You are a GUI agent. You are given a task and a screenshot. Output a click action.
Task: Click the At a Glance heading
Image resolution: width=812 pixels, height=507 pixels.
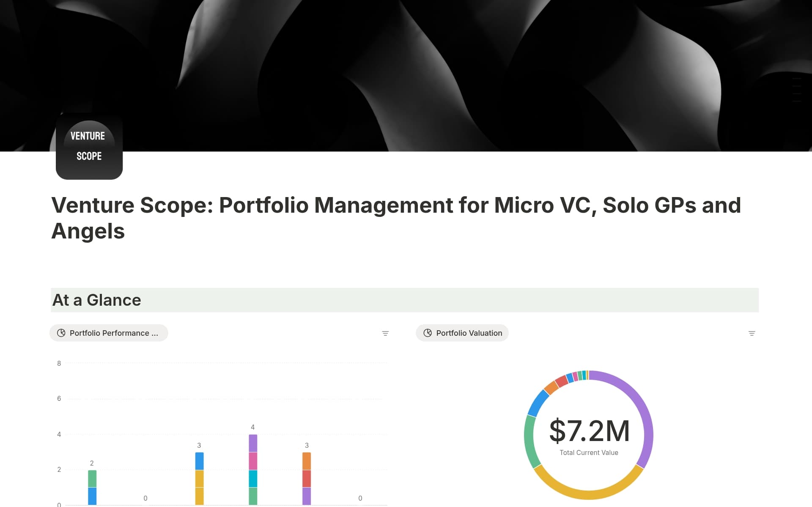(x=97, y=300)
